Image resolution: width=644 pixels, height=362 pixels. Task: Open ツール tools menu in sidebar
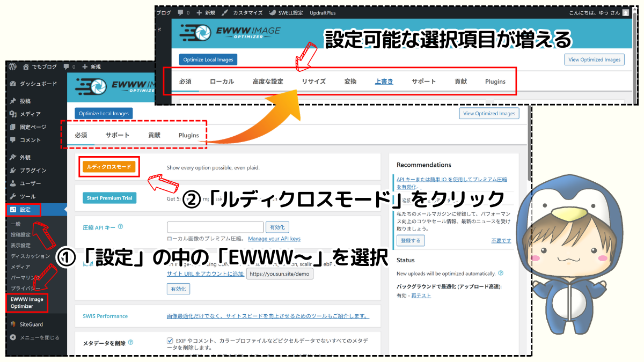tap(23, 196)
